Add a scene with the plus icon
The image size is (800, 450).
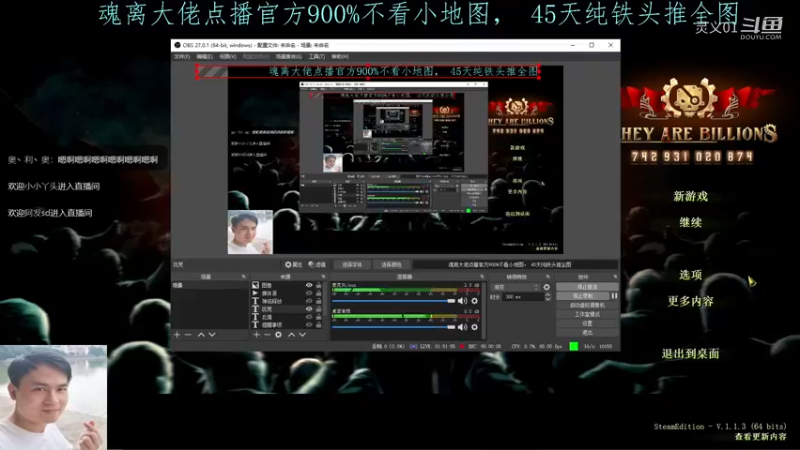[x=177, y=335]
